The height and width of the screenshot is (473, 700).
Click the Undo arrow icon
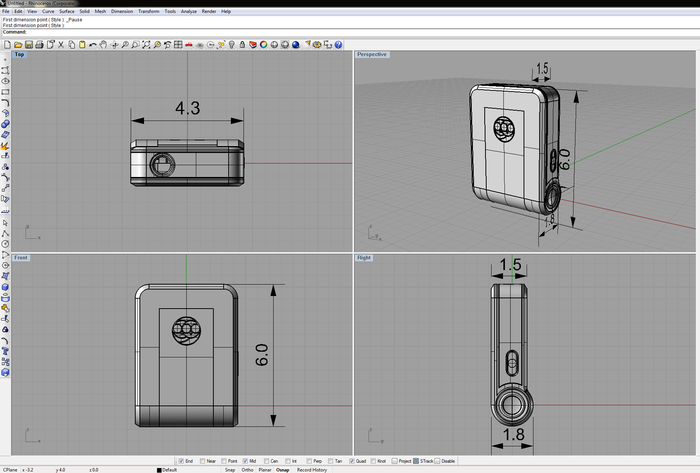click(93, 45)
